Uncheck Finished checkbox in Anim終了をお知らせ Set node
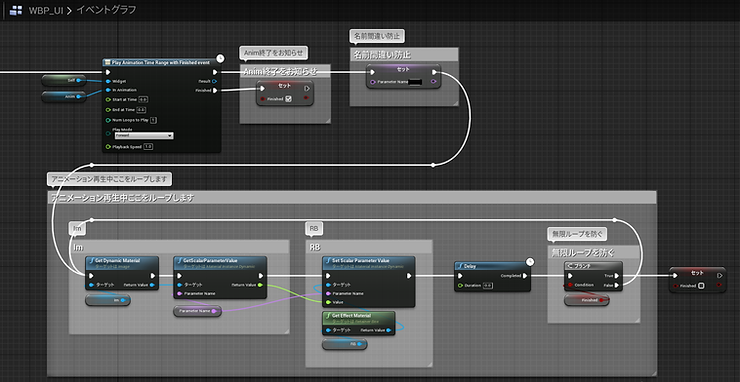The width and height of the screenshot is (740, 382). 289,99
